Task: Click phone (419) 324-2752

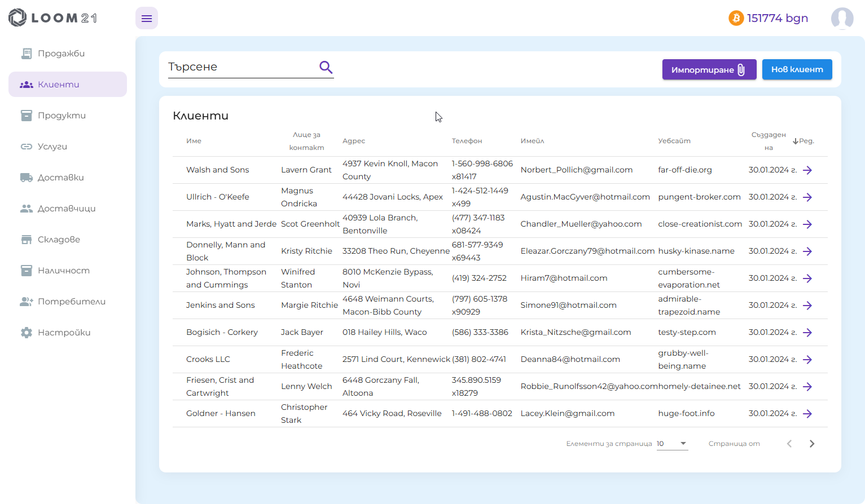Action: [x=479, y=278]
